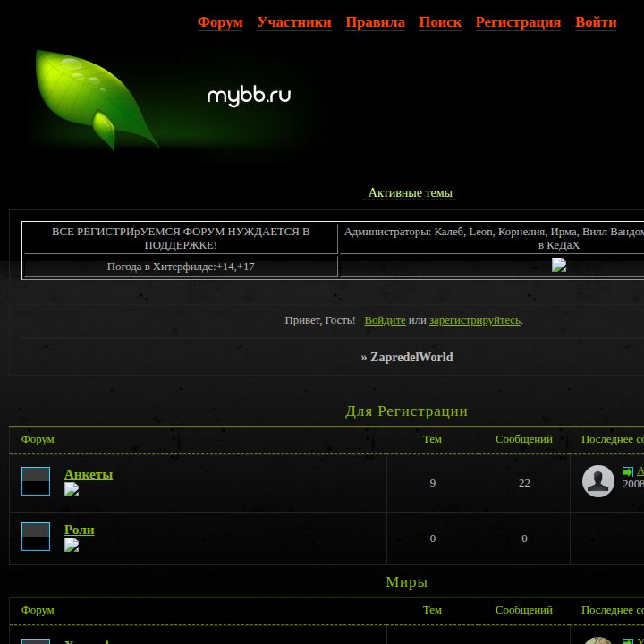Click broken image in announcement table
This screenshot has height=644, width=644.
click(558, 265)
